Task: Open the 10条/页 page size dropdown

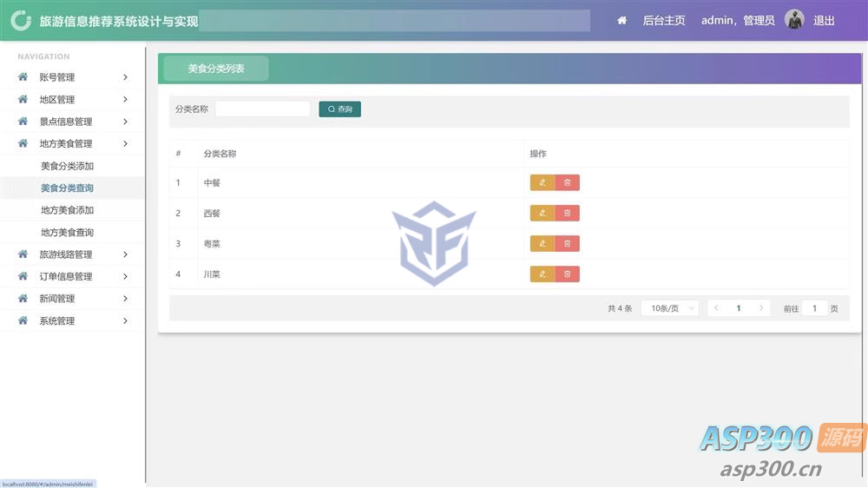Action: coord(670,308)
